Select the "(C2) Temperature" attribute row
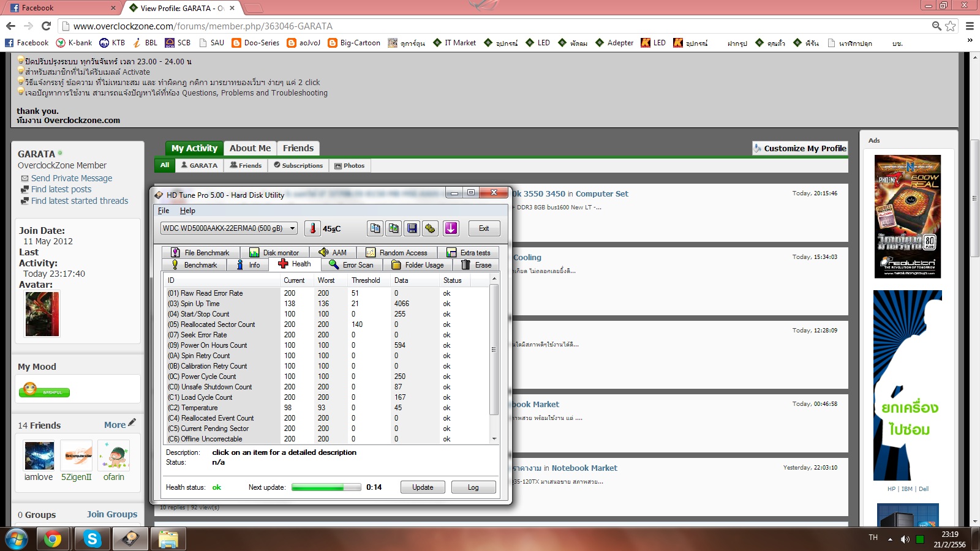 click(328, 408)
